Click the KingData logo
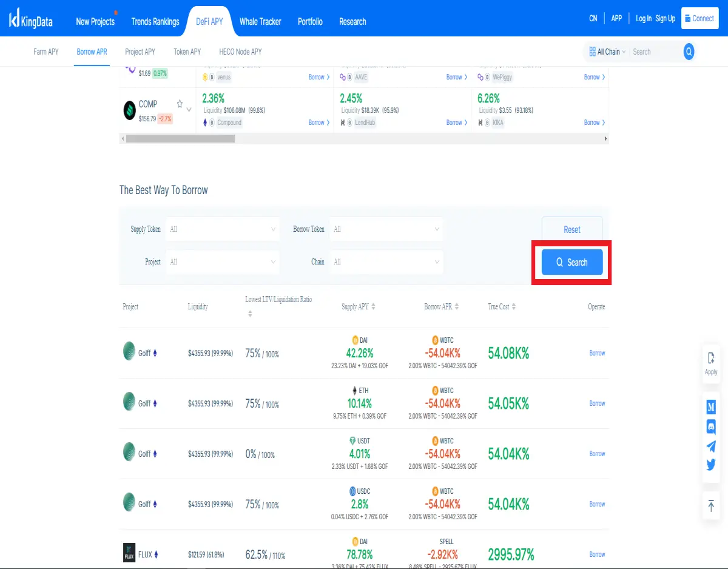728x569 pixels. coord(31,20)
